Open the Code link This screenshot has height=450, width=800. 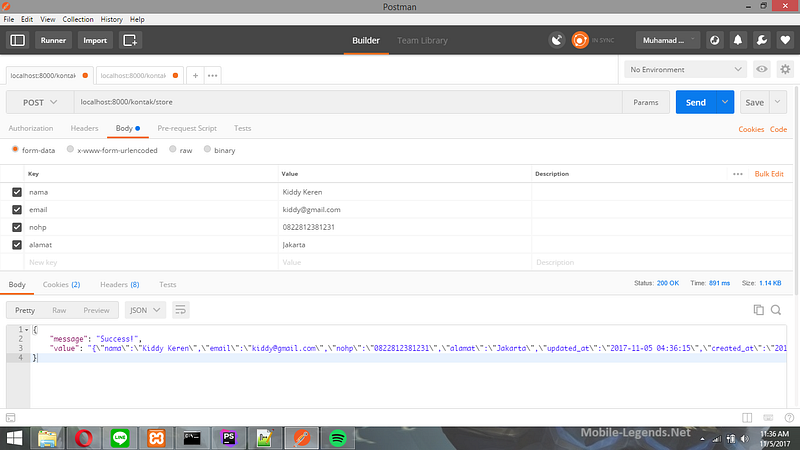coord(778,129)
